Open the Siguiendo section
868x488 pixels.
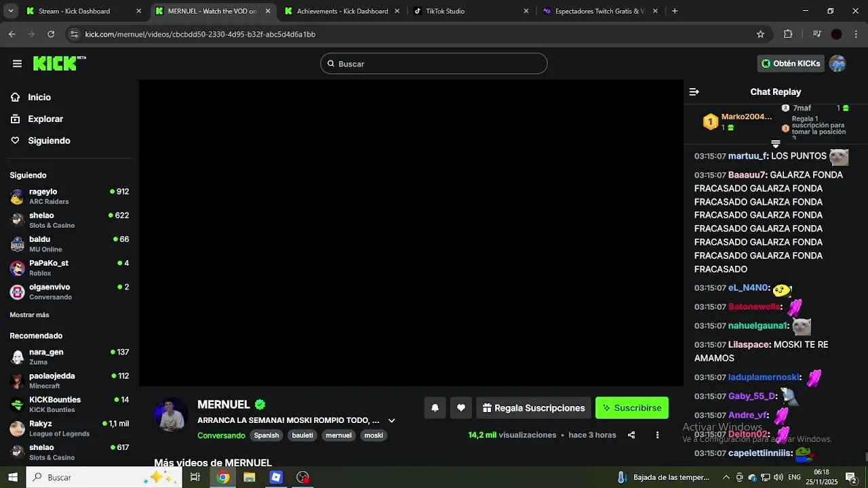[x=49, y=140]
